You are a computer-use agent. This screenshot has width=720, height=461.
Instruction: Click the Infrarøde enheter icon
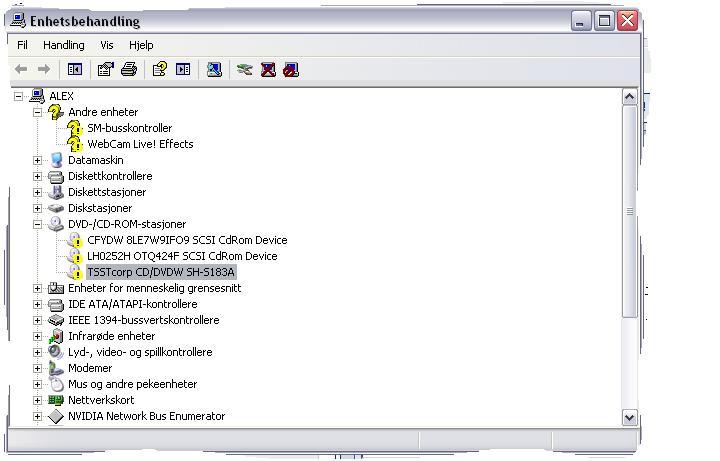click(x=56, y=336)
